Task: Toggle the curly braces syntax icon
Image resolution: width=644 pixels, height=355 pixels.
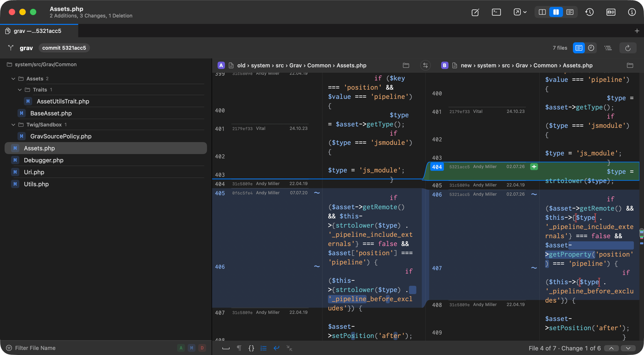Action: (x=251, y=348)
